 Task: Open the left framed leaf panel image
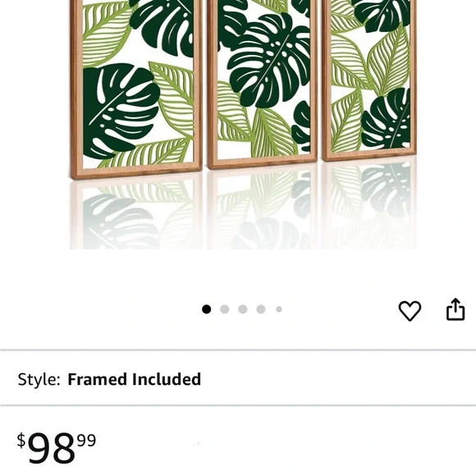click(136, 88)
